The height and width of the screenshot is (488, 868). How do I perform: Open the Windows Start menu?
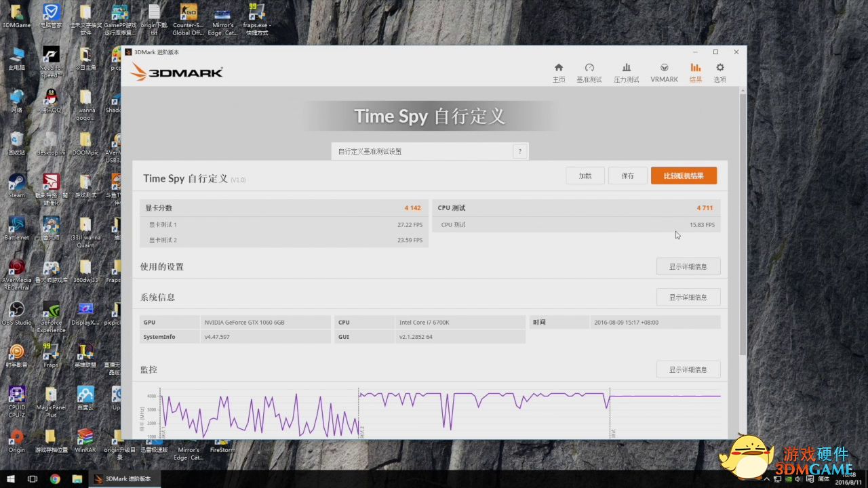[11, 479]
